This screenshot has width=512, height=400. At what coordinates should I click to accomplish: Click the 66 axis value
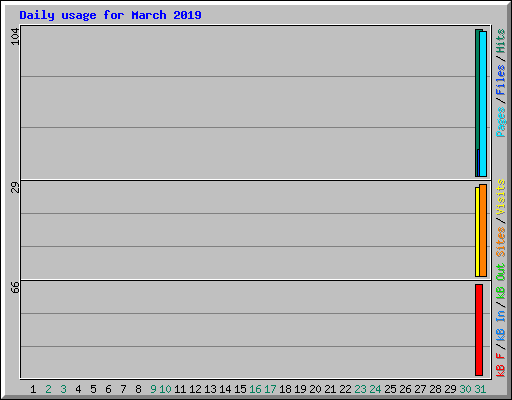coord(15,287)
